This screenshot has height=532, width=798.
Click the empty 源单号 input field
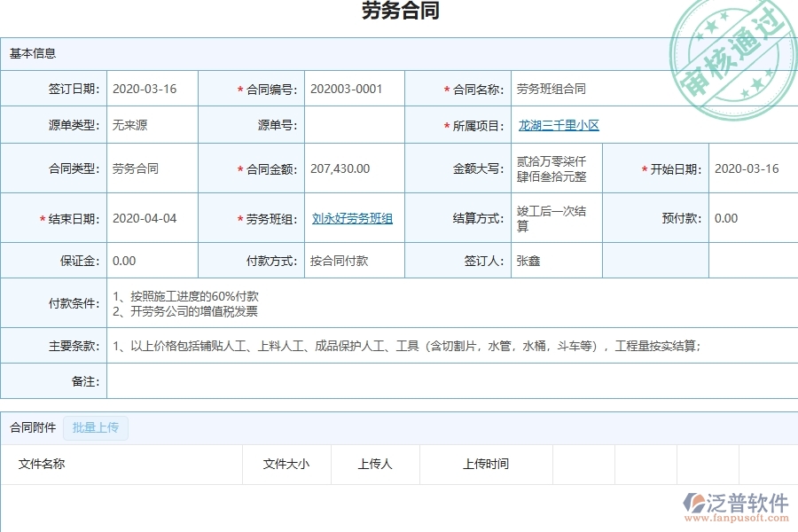coord(353,124)
